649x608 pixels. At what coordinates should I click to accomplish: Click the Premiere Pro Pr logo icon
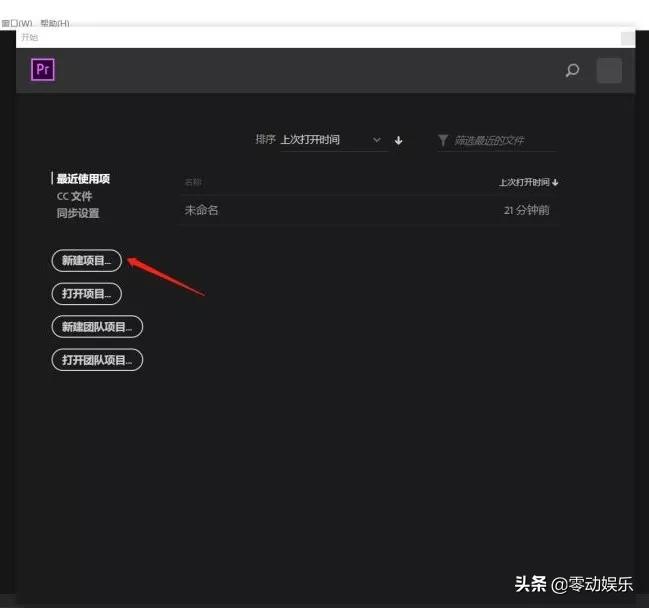[x=43, y=70]
